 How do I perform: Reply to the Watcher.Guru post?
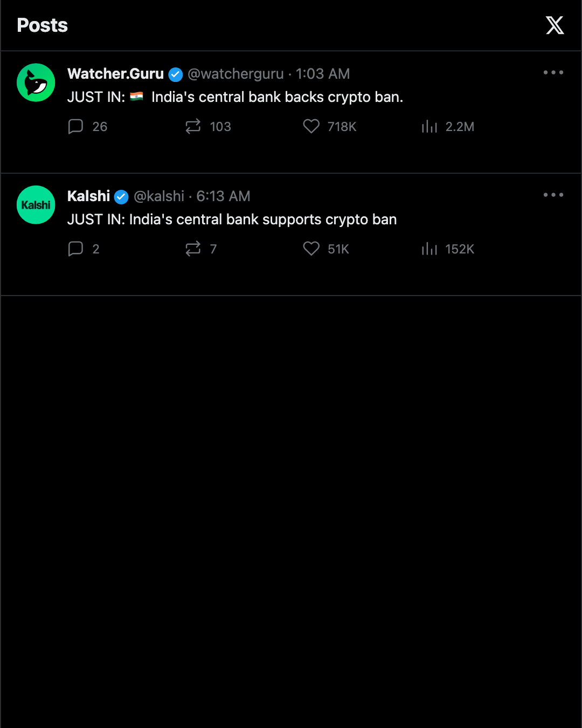click(x=75, y=127)
